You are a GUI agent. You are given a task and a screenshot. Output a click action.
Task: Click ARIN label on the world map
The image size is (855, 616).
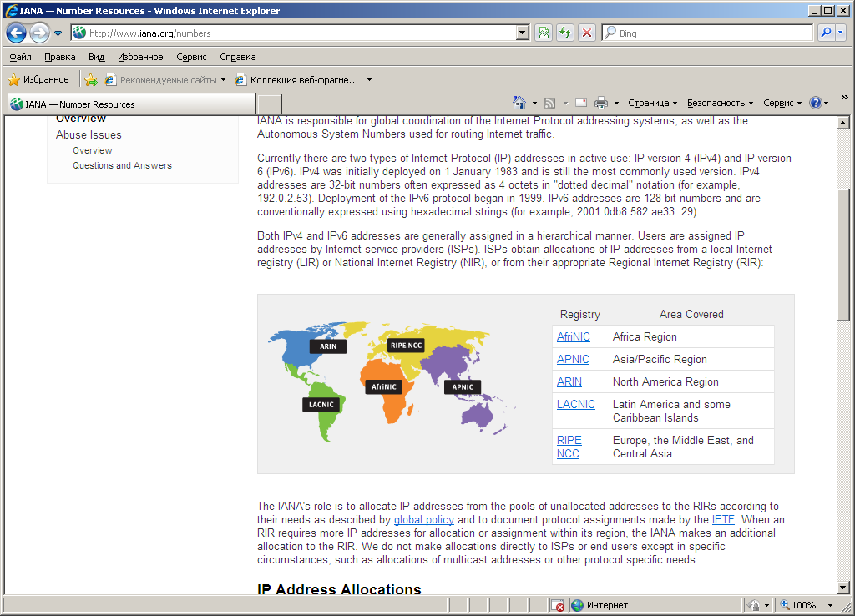[x=327, y=346]
